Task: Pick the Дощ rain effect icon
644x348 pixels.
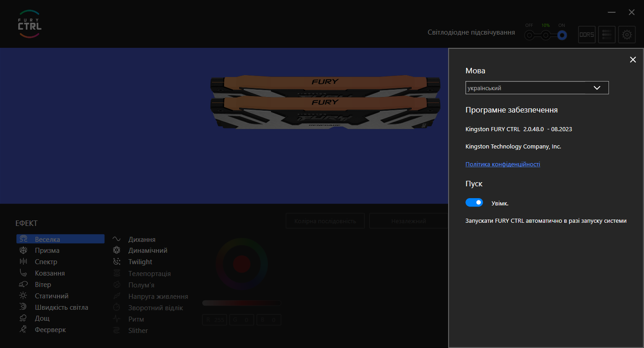Action: [x=23, y=318]
